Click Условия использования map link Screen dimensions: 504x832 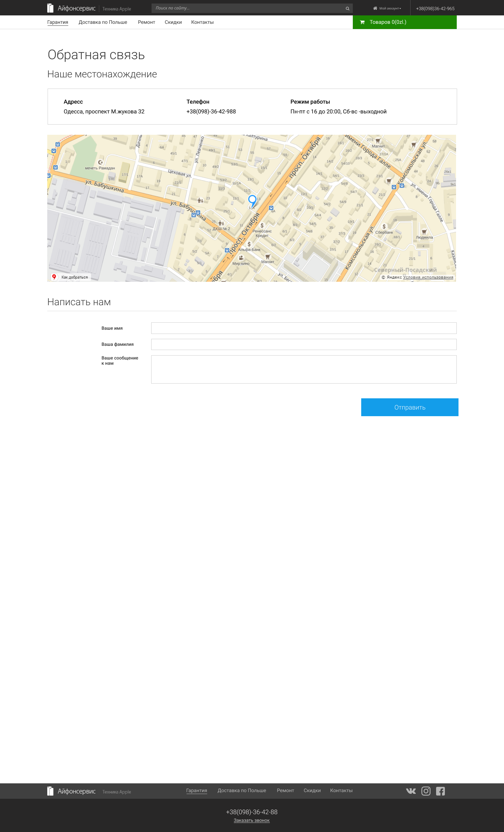coord(428,277)
